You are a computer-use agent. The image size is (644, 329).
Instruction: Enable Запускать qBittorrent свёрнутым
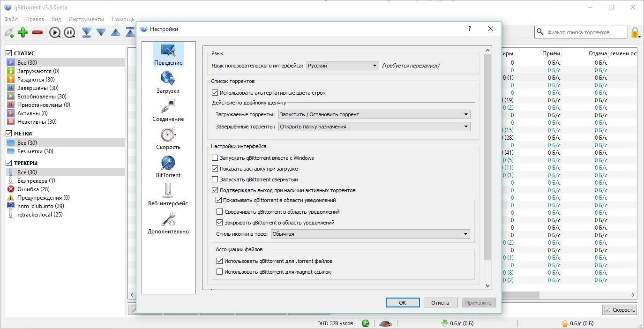tap(215, 179)
